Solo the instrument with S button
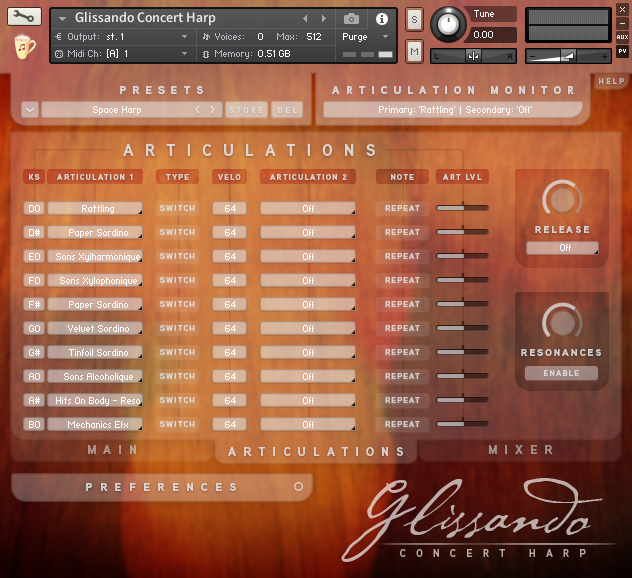632x578 pixels. [414, 19]
